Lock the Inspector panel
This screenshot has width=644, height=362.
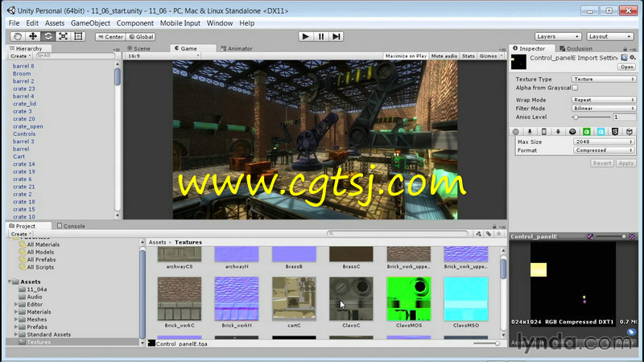pyautogui.click(x=625, y=49)
